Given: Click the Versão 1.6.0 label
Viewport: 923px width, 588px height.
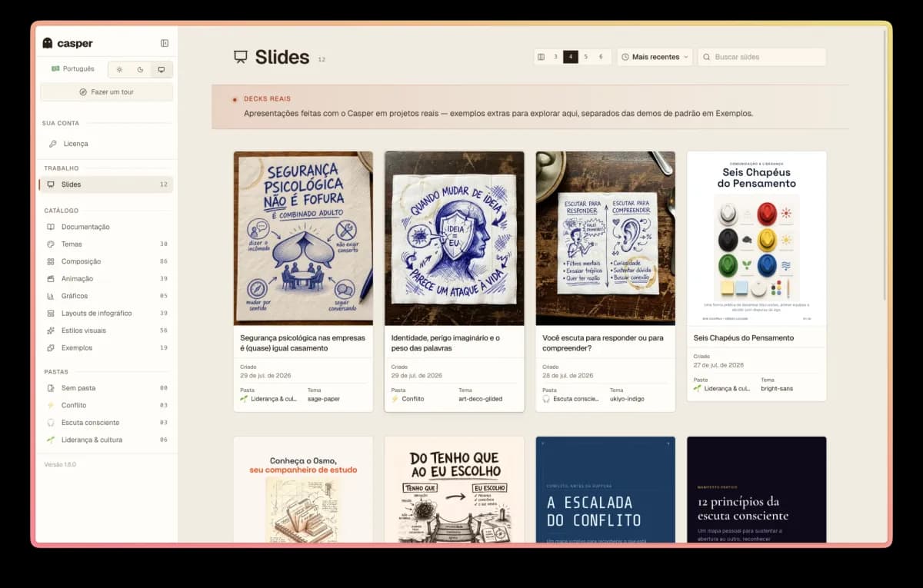Looking at the screenshot, I should tap(60, 464).
